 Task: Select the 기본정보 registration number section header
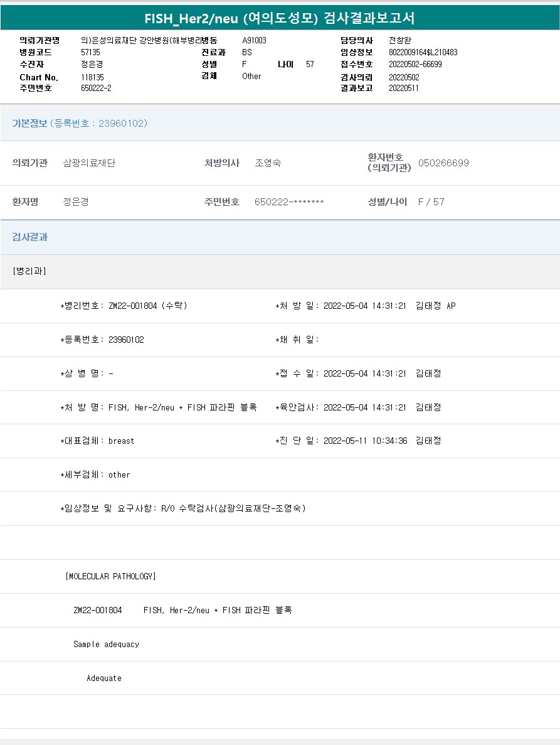tap(80, 124)
